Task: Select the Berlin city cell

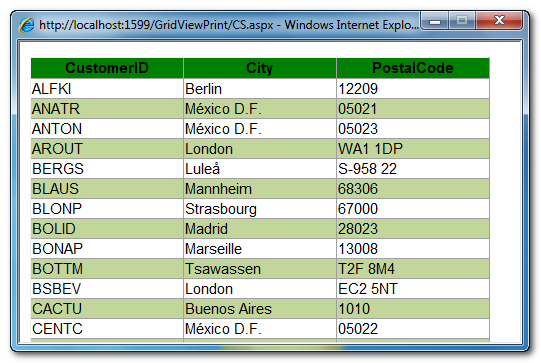Action: pos(260,89)
